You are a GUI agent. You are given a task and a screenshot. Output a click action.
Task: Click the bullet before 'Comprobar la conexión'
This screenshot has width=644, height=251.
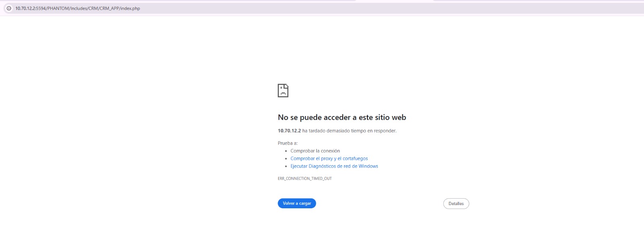coord(286,151)
